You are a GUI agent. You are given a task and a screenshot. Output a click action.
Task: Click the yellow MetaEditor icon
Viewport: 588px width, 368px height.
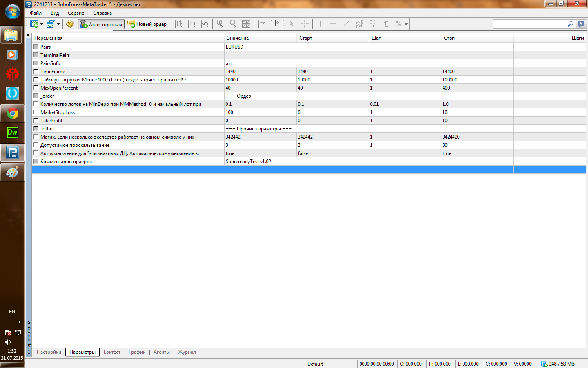click(70, 24)
